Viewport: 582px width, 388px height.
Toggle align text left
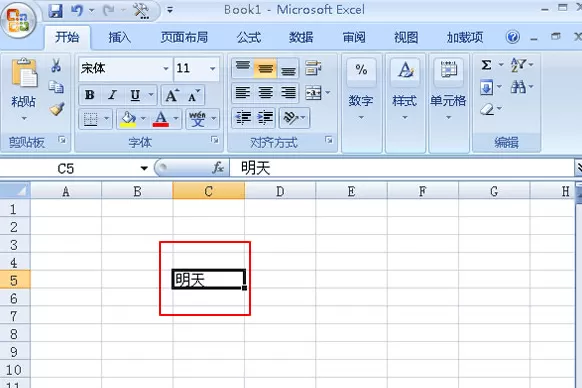(243, 93)
